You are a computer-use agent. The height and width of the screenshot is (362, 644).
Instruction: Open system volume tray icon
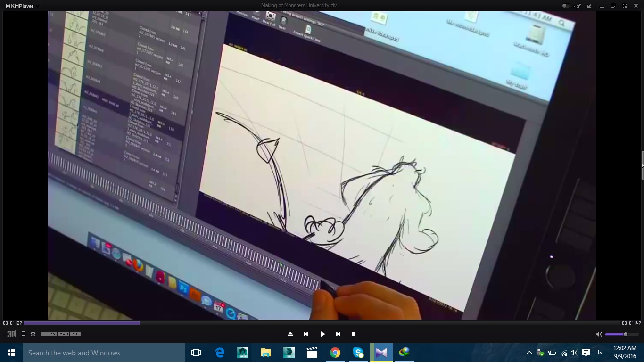(x=574, y=353)
